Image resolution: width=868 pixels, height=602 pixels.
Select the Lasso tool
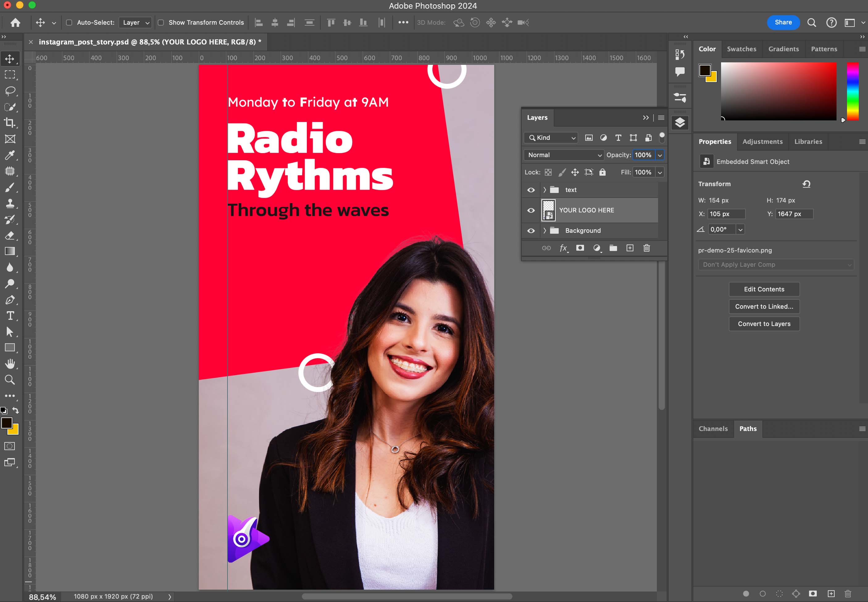pyautogui.click(x=10, y=91)
